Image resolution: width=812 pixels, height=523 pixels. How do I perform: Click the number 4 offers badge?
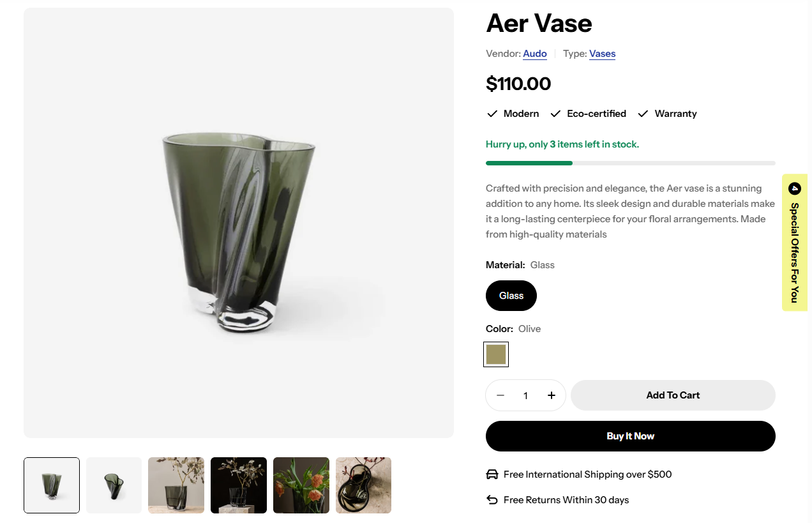(x=795, y=188)
